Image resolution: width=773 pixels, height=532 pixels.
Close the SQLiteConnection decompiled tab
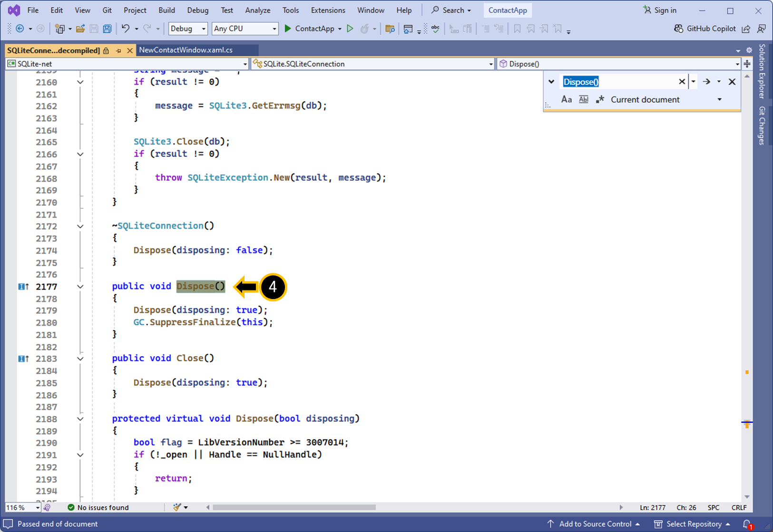(129, 50)
